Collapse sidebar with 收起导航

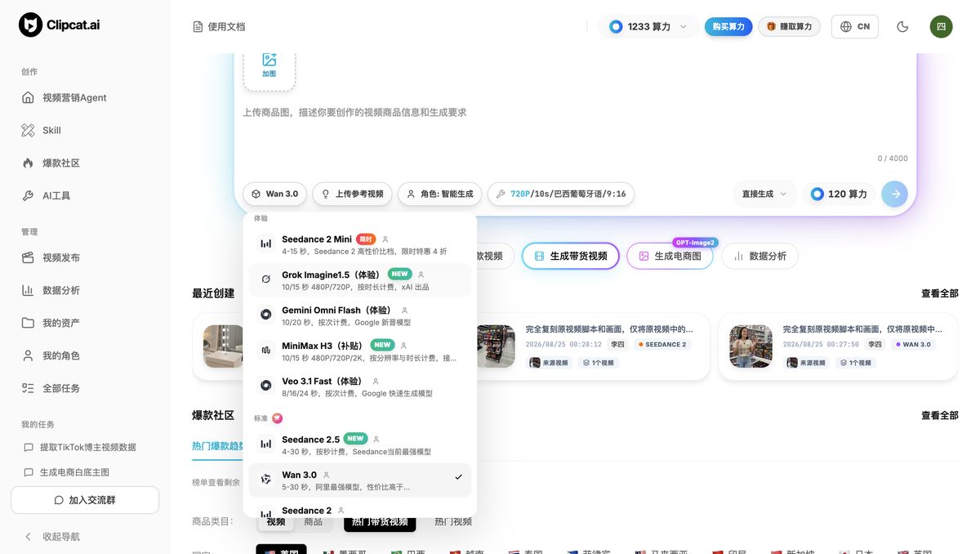coord(52,537)
